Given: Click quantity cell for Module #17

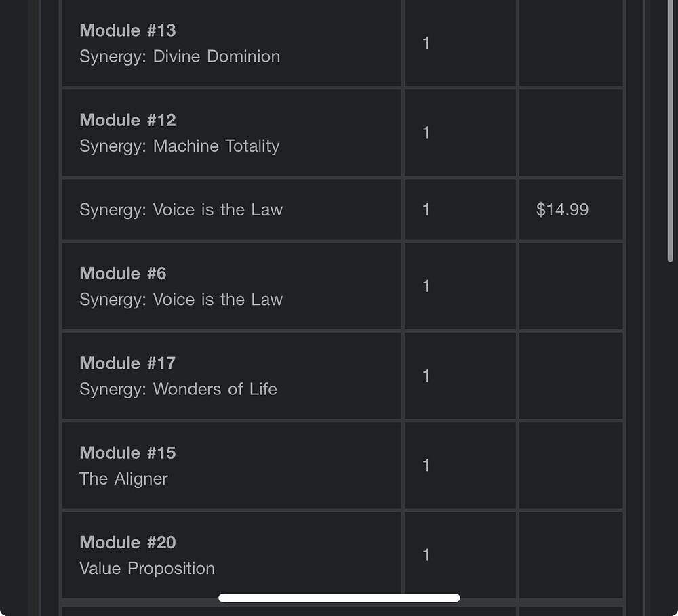Looking at the screenshot, I should tap(460, 375).
